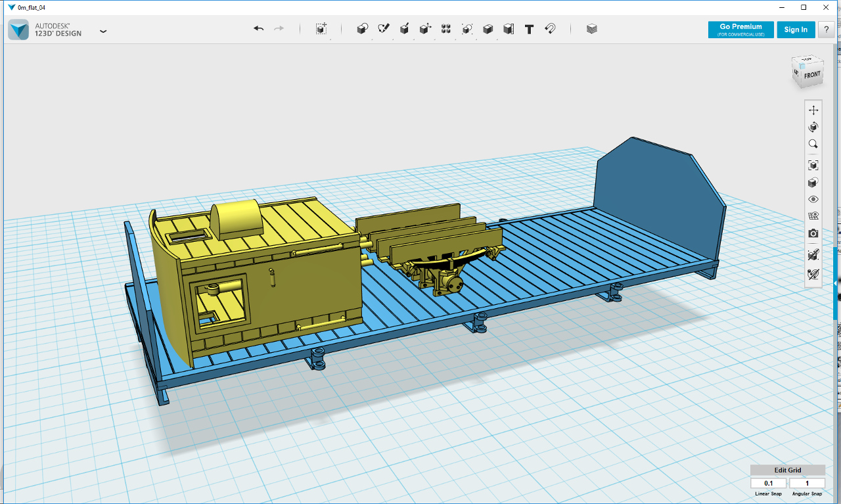Select the Orbit navigation tool
The image size is (841, 504).
pyautogui.click(x=813, y=127)
